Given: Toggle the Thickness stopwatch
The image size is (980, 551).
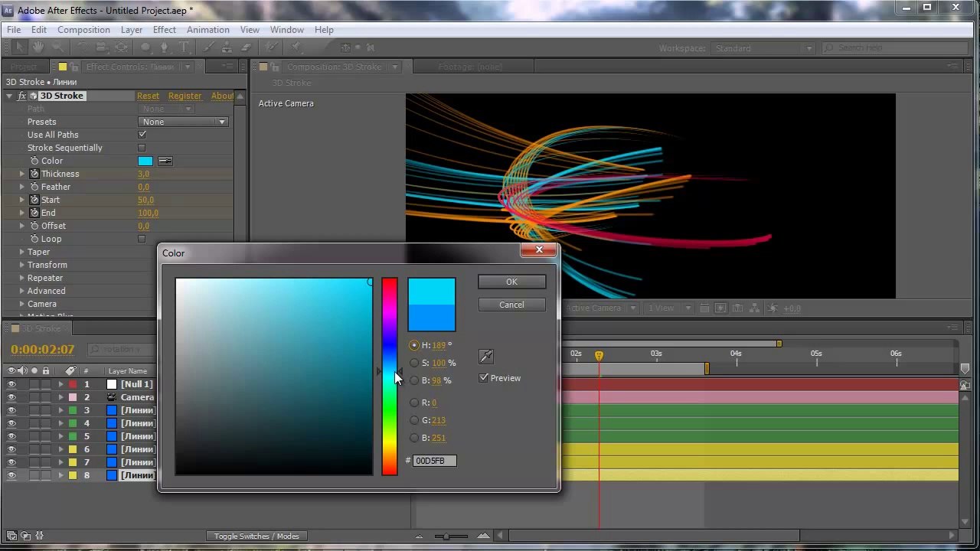Looking at the screenshot, I should click(34, 174).
